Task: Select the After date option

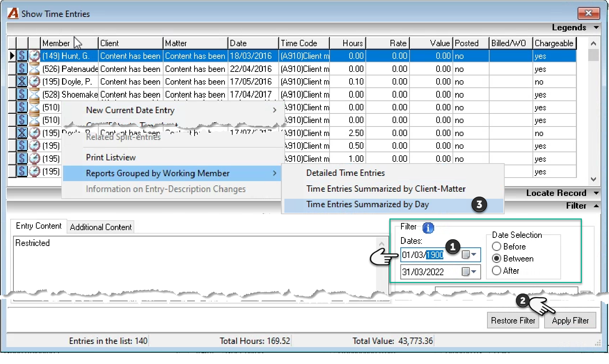Action: [x=497, y=271]
